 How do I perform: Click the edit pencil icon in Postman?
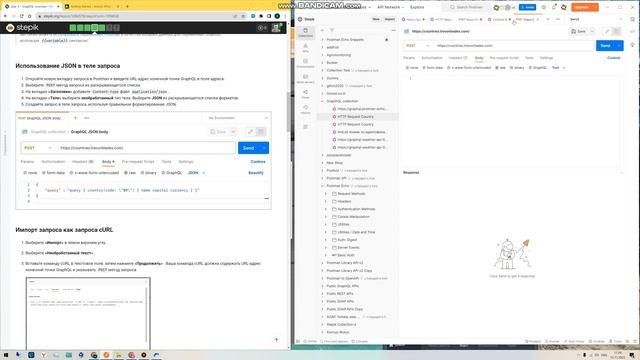[607, 31]
